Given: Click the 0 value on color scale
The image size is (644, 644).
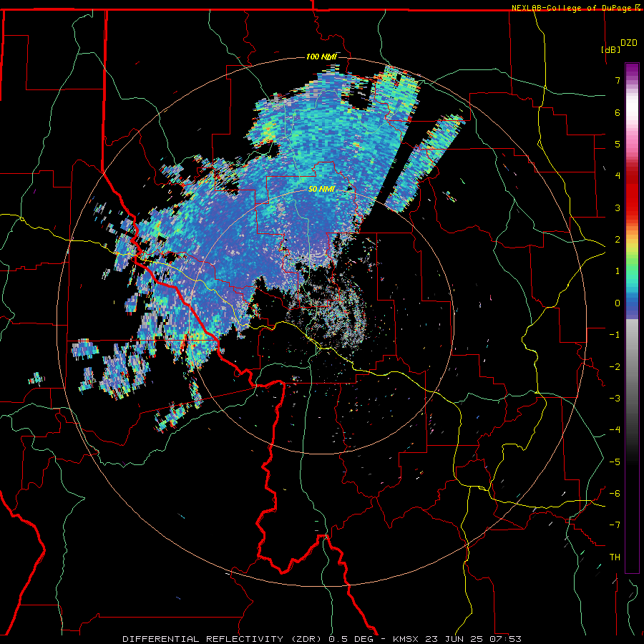Looking at the screenshot, I should point(618,303).
